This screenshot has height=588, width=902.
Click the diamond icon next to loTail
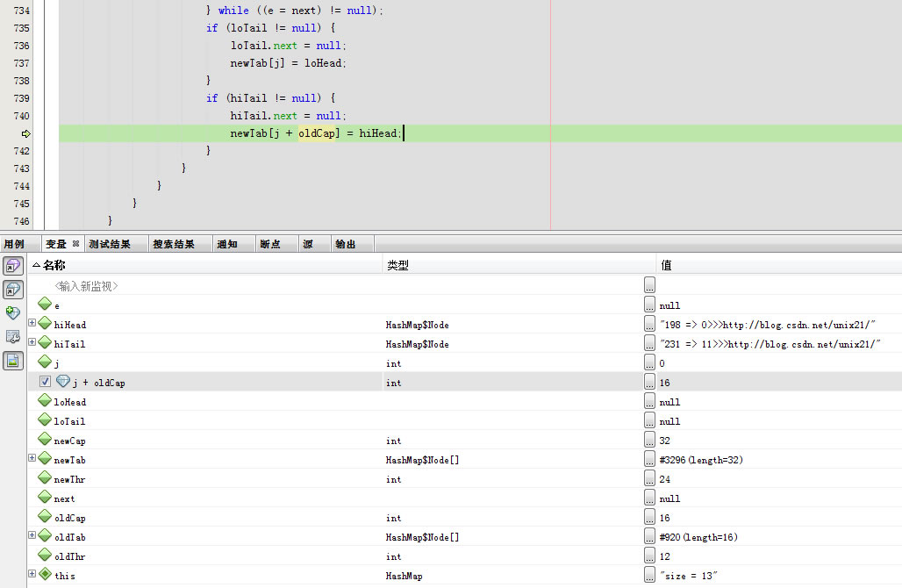[x=45, y=419]
